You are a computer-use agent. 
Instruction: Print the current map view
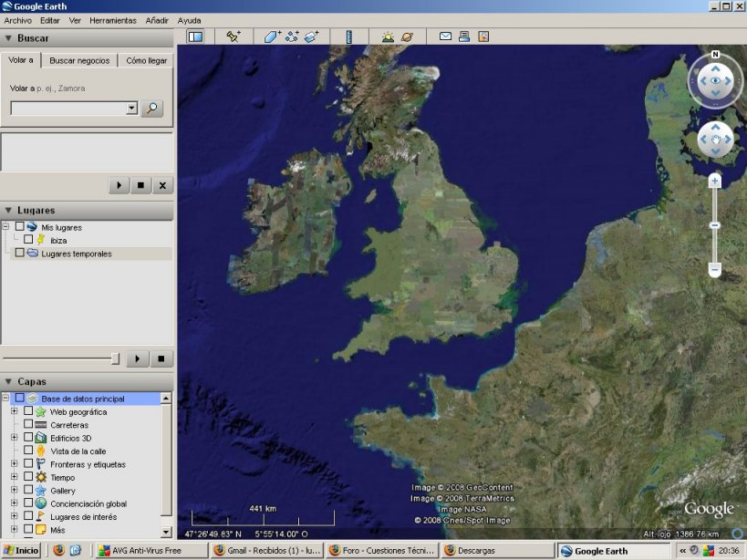pos(464,36)
